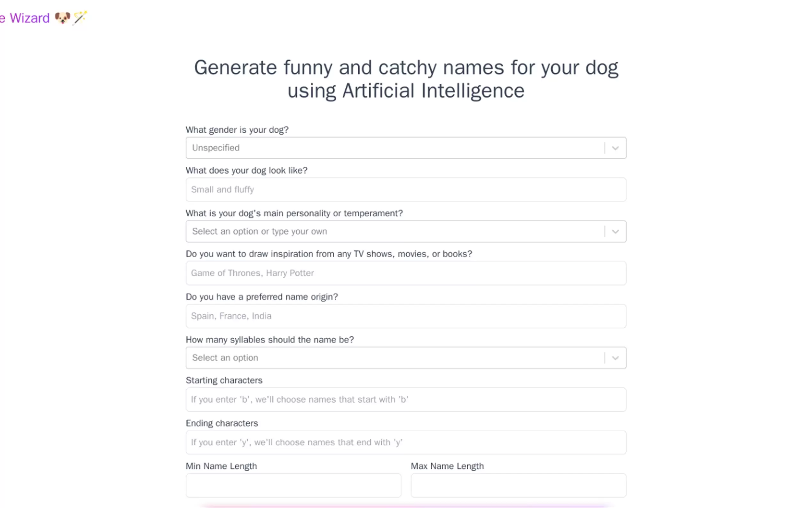The width and height of the screenshot is (812, 508).
Task: Click the 'Max Name Length' label text
Action: tap(447, 466)
